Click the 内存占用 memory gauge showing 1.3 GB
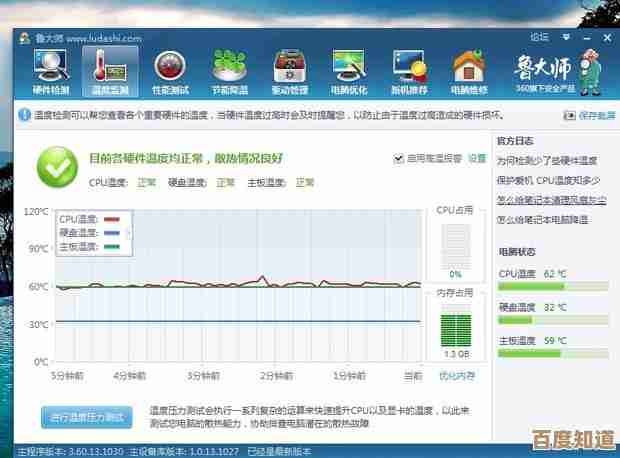Screen dimensions: 620x458 click(x=456, y=326)
